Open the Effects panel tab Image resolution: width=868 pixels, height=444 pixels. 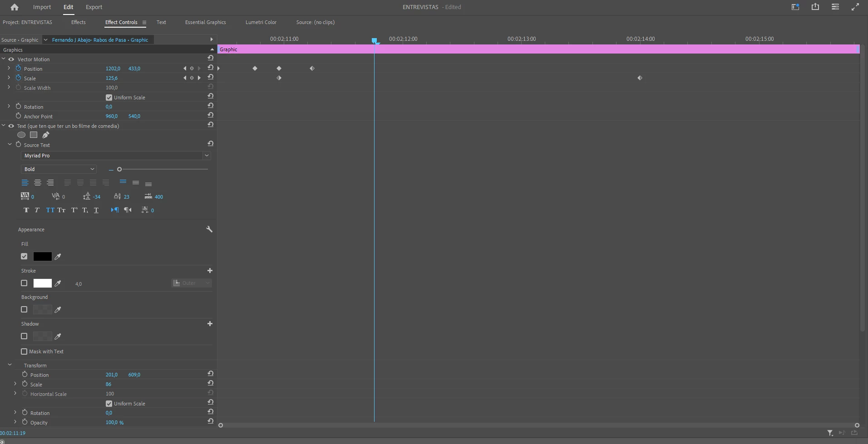tap(79, 22)
